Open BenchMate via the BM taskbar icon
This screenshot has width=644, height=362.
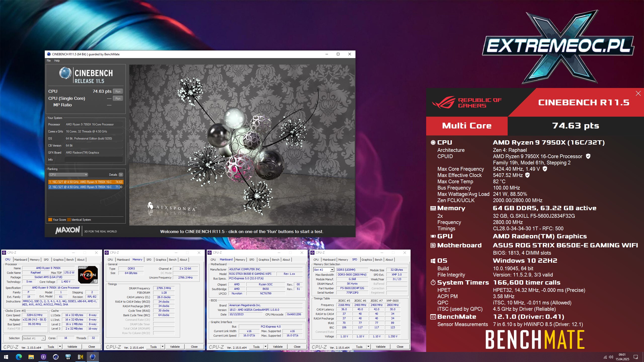(80, 357)
